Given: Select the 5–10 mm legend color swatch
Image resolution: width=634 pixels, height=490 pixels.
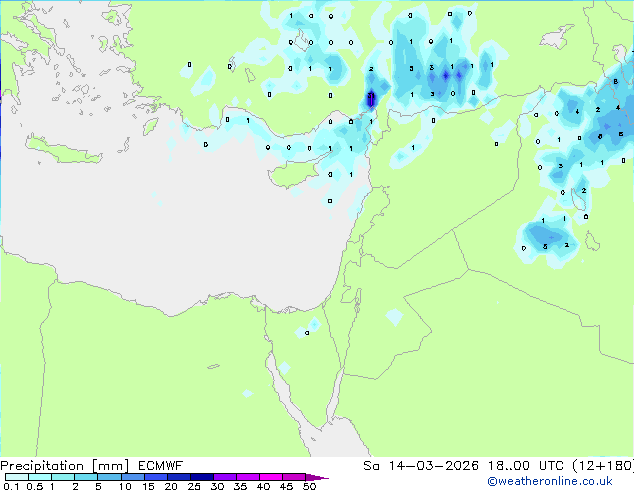Looking at the screenshot, I should (109, 477).
